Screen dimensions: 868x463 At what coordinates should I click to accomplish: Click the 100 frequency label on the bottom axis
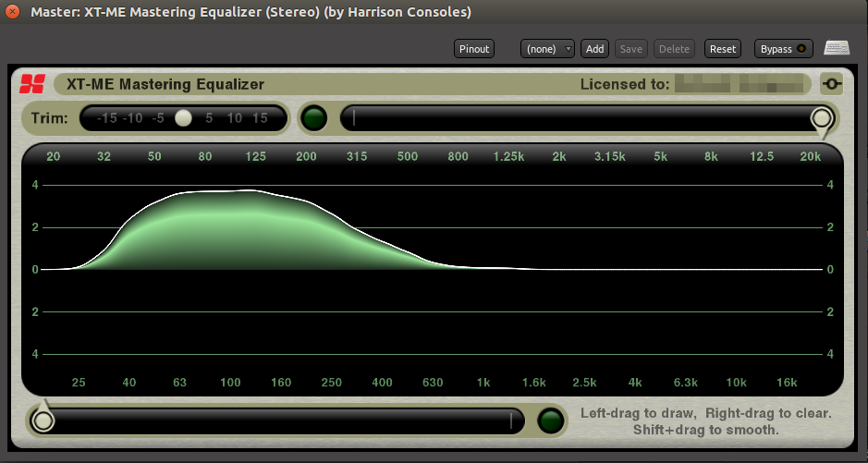(230, 383)
